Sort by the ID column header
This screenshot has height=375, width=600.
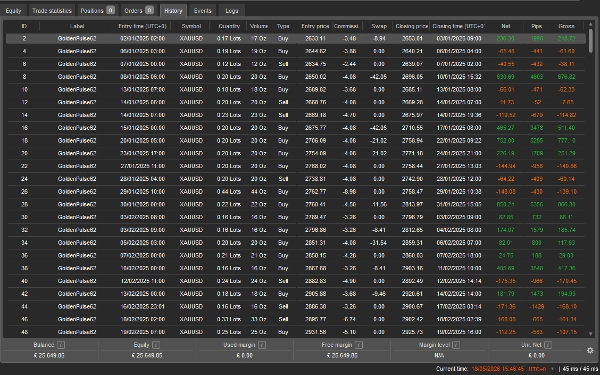click(24, 26)
